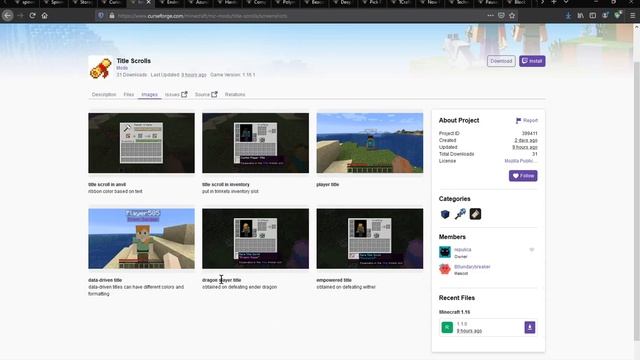Open the magic wand category icon

(460, 214)
